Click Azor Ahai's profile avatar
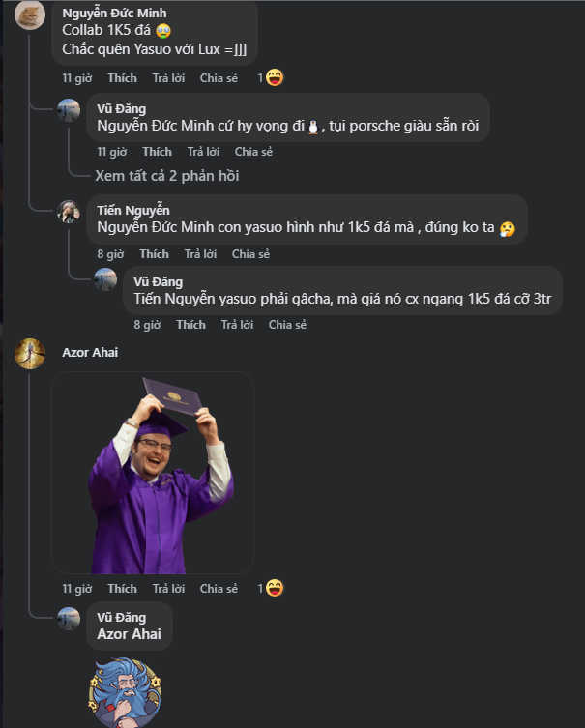The image size is (585, 728). [30, 354]
